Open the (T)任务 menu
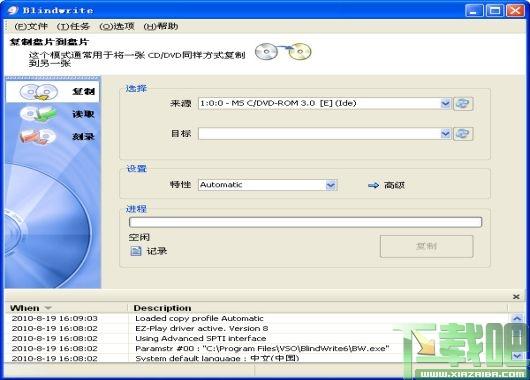Image resolution: width=530 pixels, height=380 pixels. click(73, 26)
